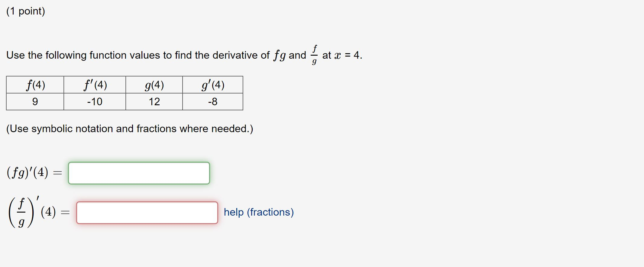Image resolution: width=644 pixels, height=267 pixels.
Task: Click the f/g fraction in the problem statement
Action: [315, 55]
